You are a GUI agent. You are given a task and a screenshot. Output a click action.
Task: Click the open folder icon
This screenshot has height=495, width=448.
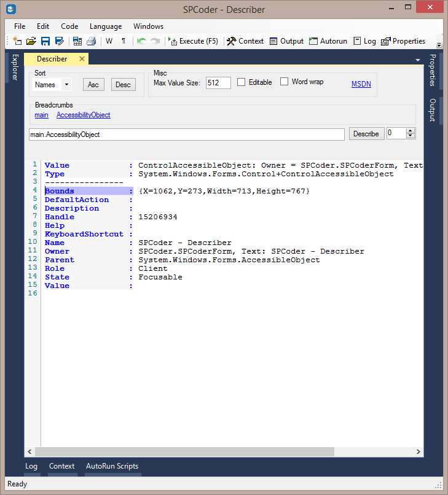click(x=31, y=41)
